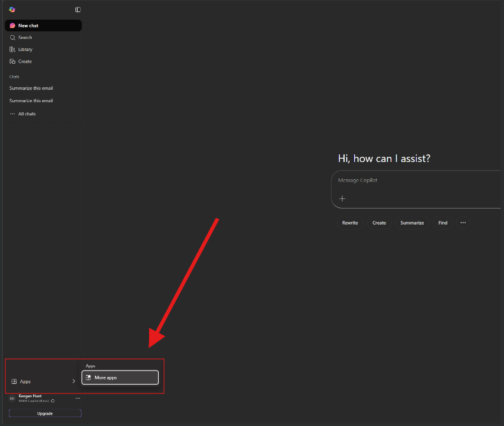The height and width of the screenshot is (426, 504).
Task: Open the ellipsis menu beside Keegan Hunt
Action: point(78,399)
